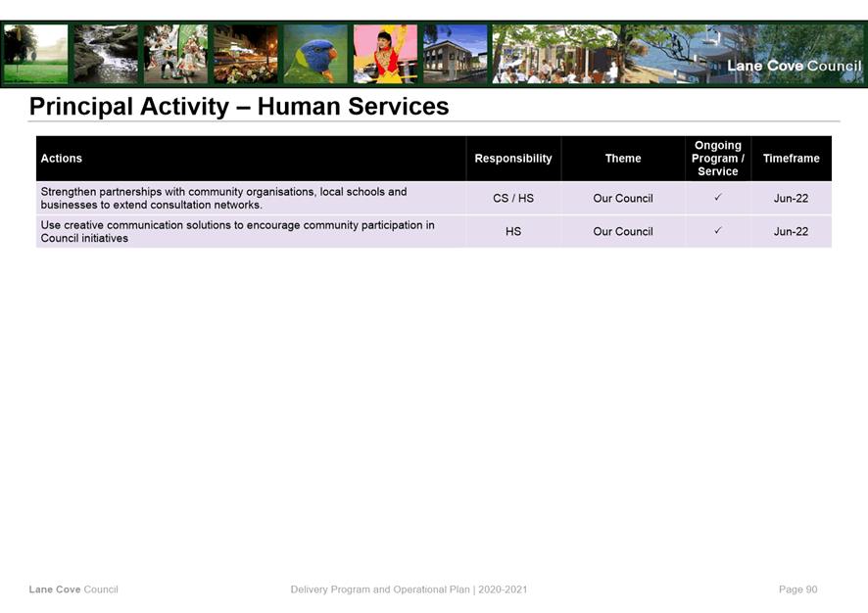Click the waterfall creek thumbnail in banner

tap(106, 54)
